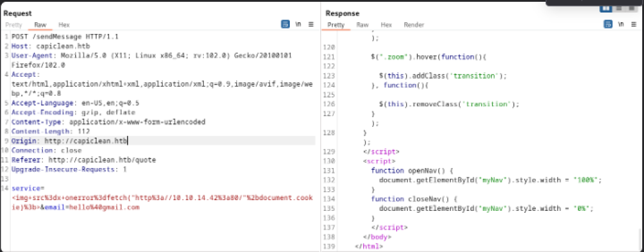Image resolution: width=644 pixels, height=252 pixels.
Task: Switch to the Response Raw tab
Action: click(362, 25)
